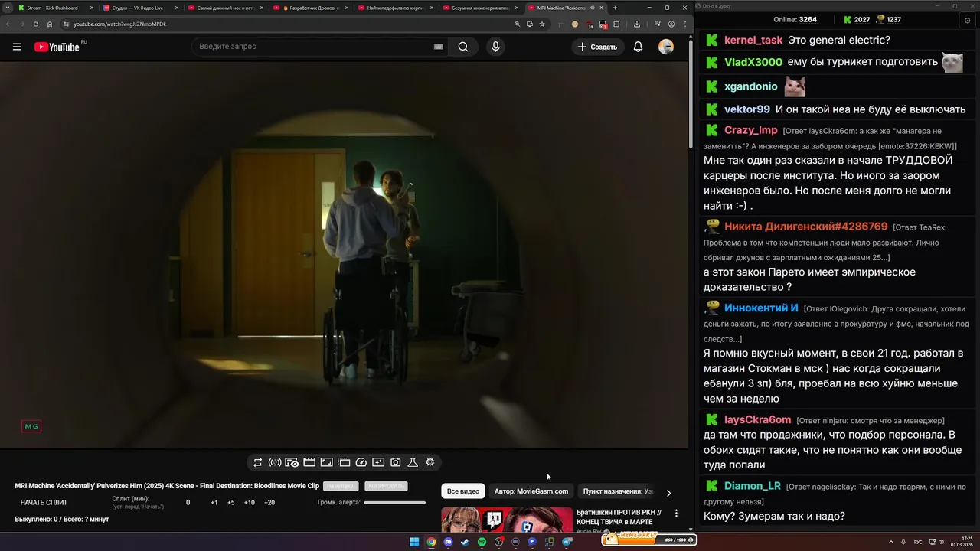Open the Windows Start menu
This screenshot has width=980, height=551.
tap(414, 542)
